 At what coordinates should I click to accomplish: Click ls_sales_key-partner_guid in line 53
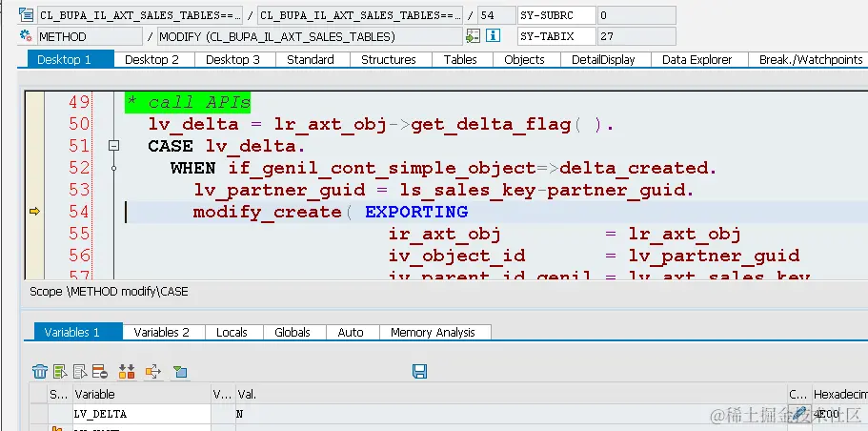pos(541,191)
